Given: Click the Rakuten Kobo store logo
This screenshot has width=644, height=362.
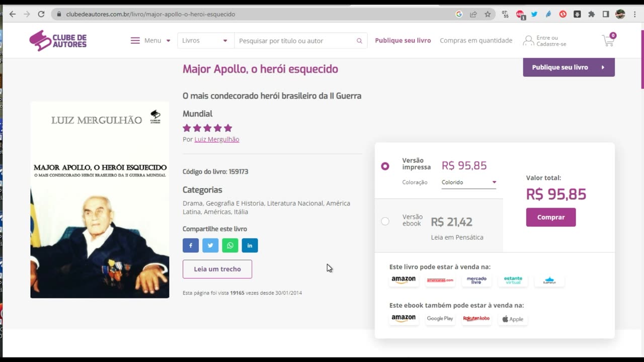Looking at the screenshot, I should [x=476, y=319].
